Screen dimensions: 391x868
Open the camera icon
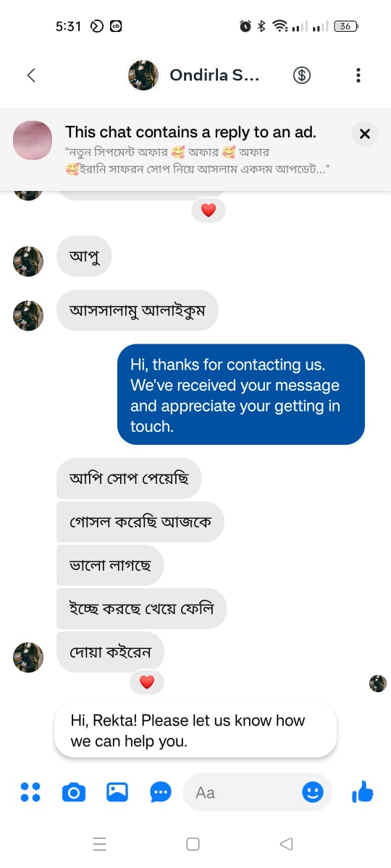(73, 793)
